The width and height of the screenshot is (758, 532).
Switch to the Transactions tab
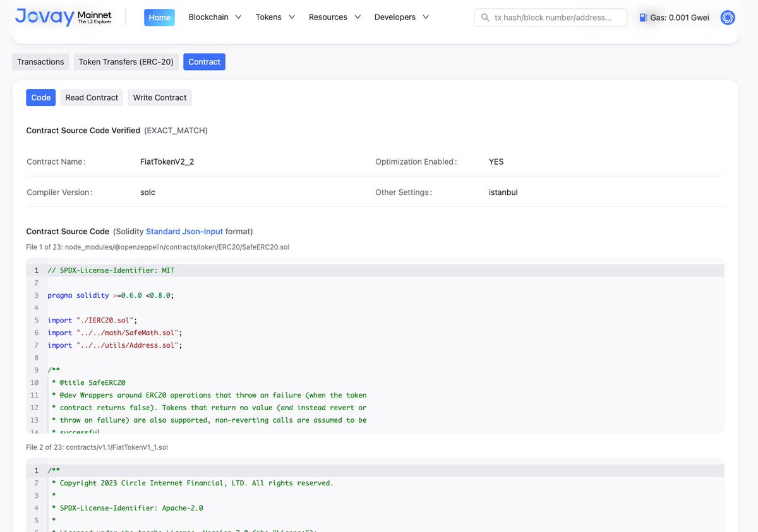click(40, 61)
